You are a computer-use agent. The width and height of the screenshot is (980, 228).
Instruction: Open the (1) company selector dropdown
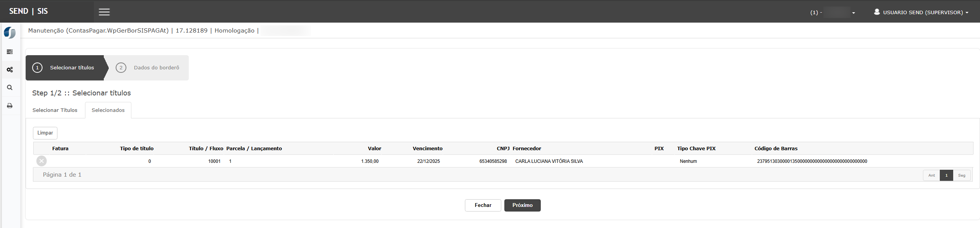[833, 12]
